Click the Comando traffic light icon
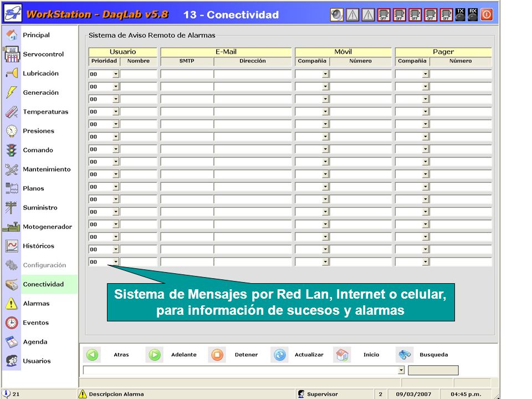The width and height of the screenshot is (532, 399). (x=12, y=150)
